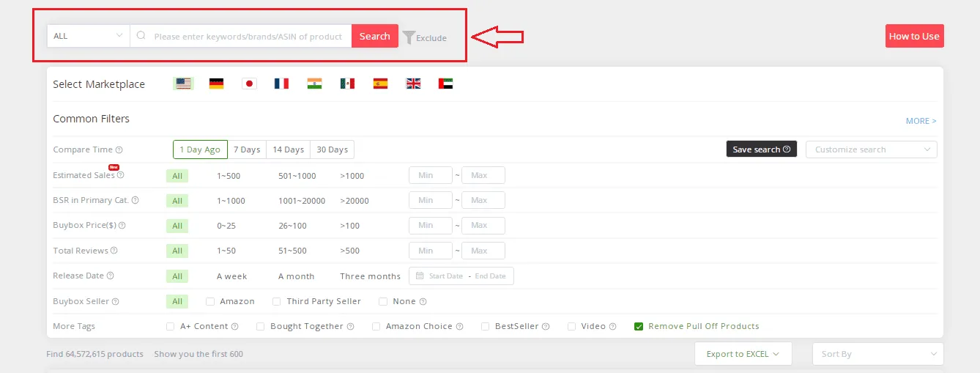Screen dimensions: 980x373
Task: Switch to the India marketplace flag
Action: coord(314,84)
